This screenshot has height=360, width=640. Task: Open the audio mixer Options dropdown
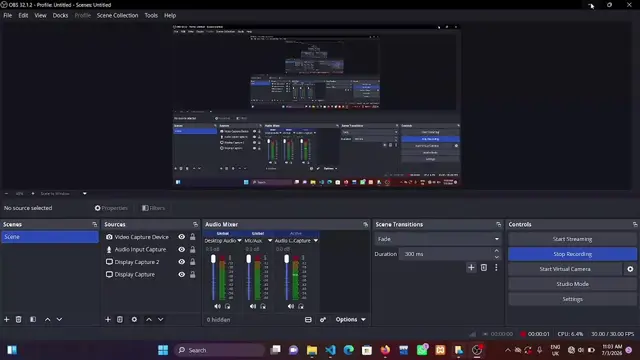[351, 320]
